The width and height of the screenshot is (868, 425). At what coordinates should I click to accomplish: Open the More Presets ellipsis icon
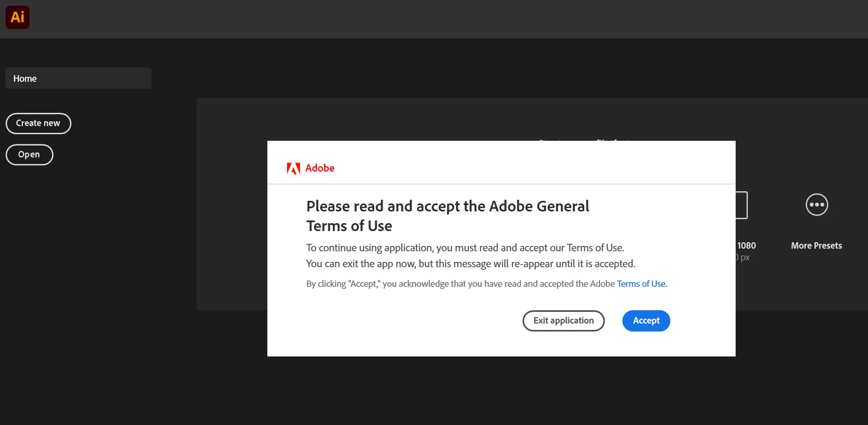[816, 205]
